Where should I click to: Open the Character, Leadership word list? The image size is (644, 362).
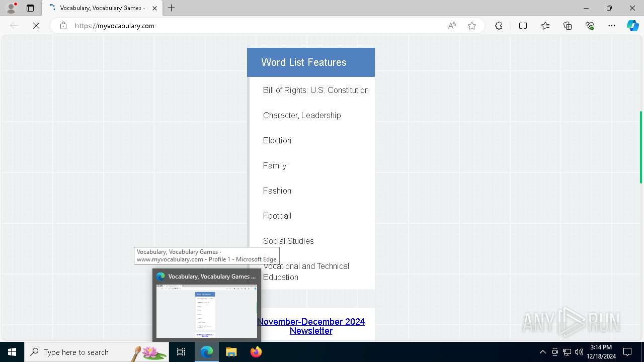(302, 115)
